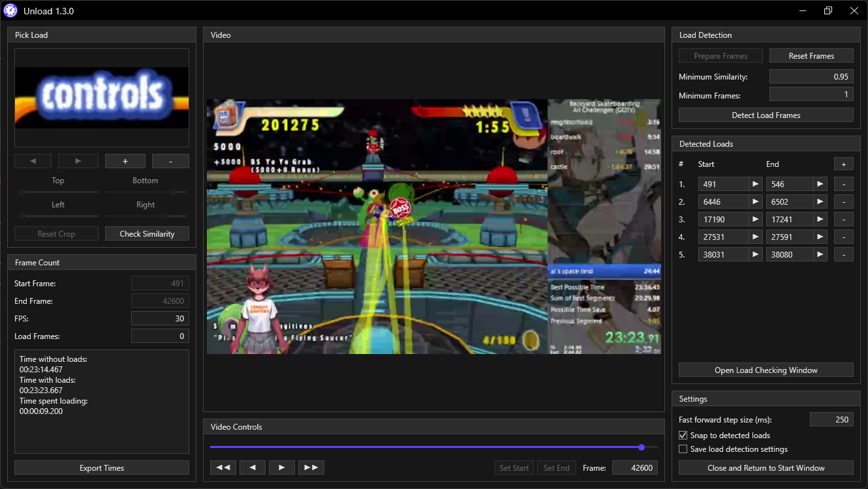Jump to end frame 38080
This screenshot has height=489, width=868.
(820, 255)
